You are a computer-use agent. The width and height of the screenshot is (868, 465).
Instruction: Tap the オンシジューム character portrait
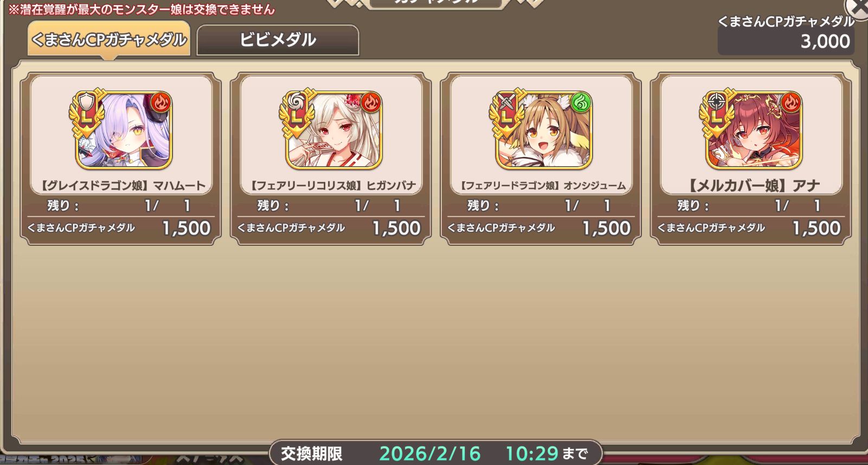[544, 130]
